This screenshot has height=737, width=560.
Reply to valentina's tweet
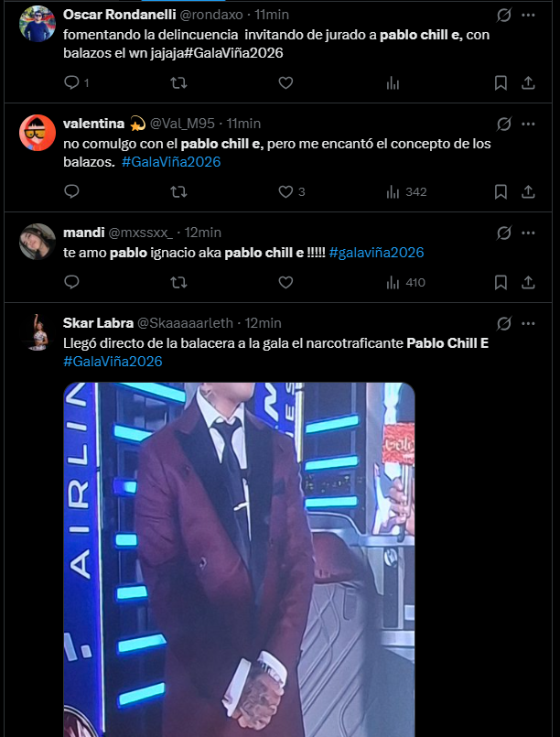point(72,191)
